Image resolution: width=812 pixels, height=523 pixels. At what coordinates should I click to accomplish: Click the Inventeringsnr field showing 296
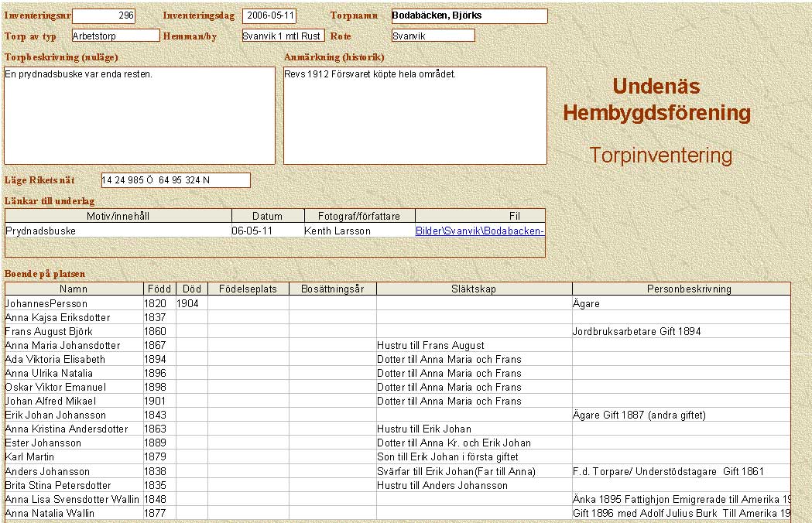(x=104, y=15)
